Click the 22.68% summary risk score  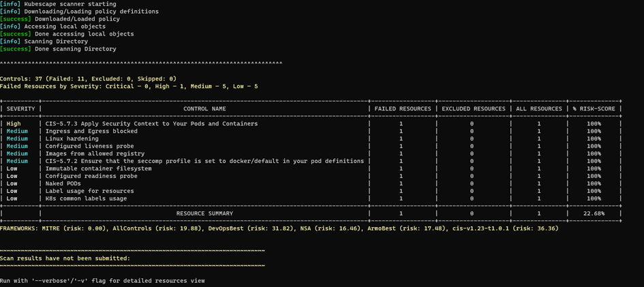pyautogui.click(x=594, y=213)
